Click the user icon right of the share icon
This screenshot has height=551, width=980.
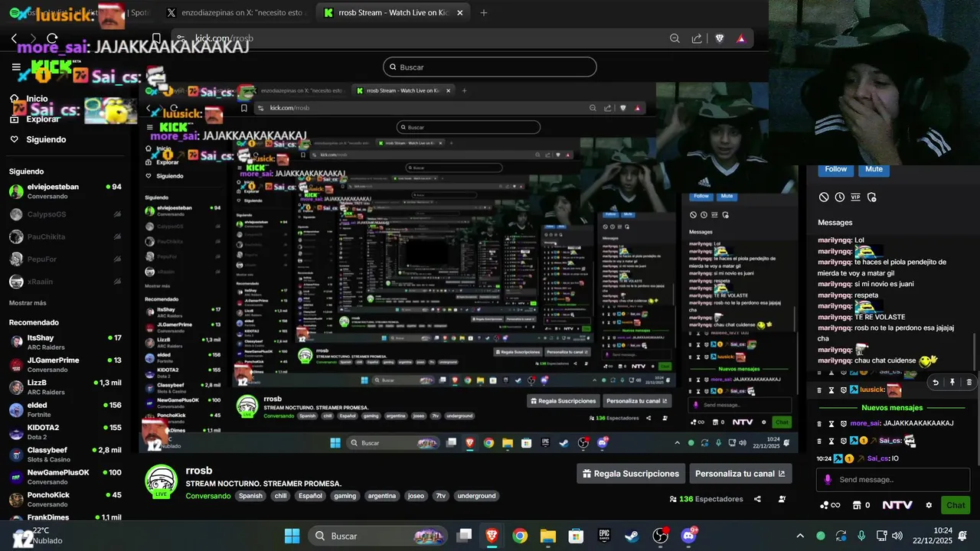coord(782,499)
